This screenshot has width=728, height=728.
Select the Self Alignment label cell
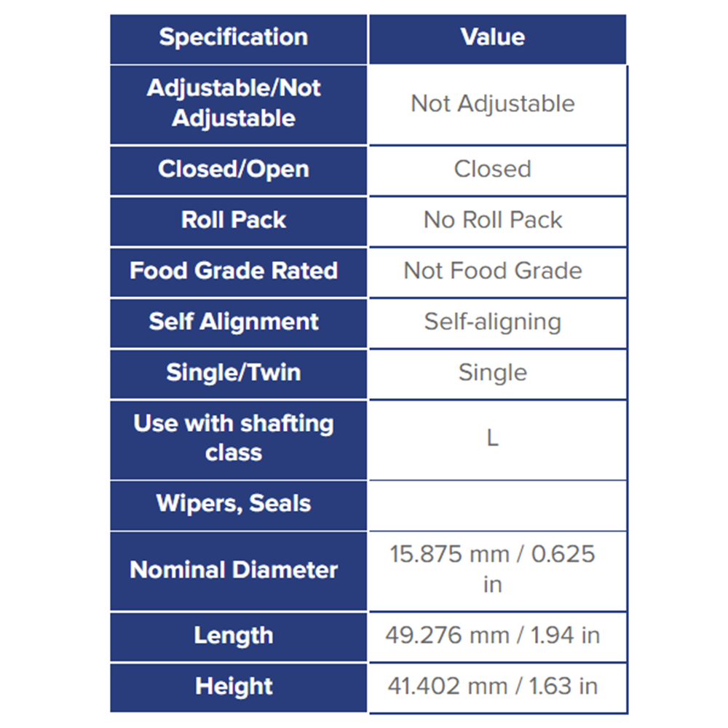[x=238, y=323]
